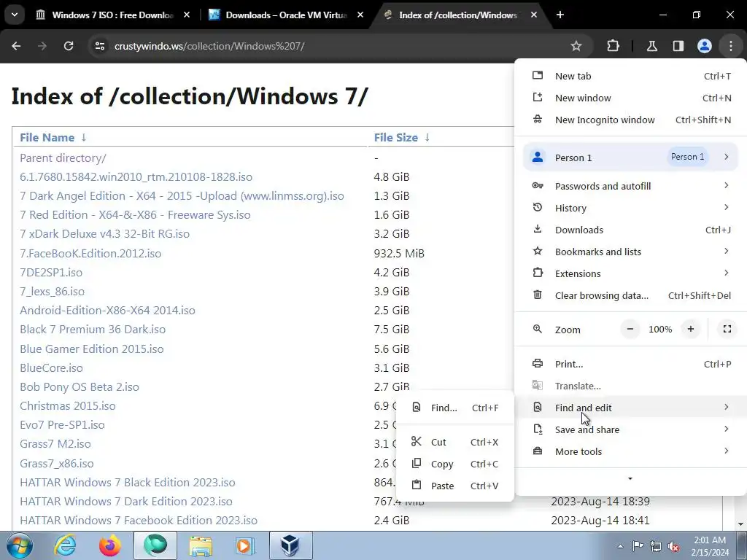Expand Bookmarks and lists submenu
This screenshot has width=747, height=560.
(630, 252)
